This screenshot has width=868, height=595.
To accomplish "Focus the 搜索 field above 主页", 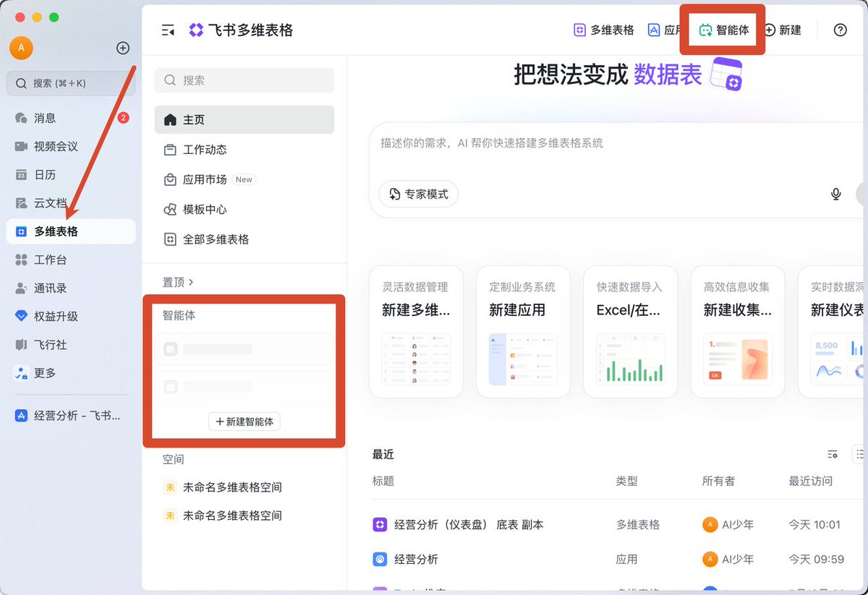I will tap(244, 80).
